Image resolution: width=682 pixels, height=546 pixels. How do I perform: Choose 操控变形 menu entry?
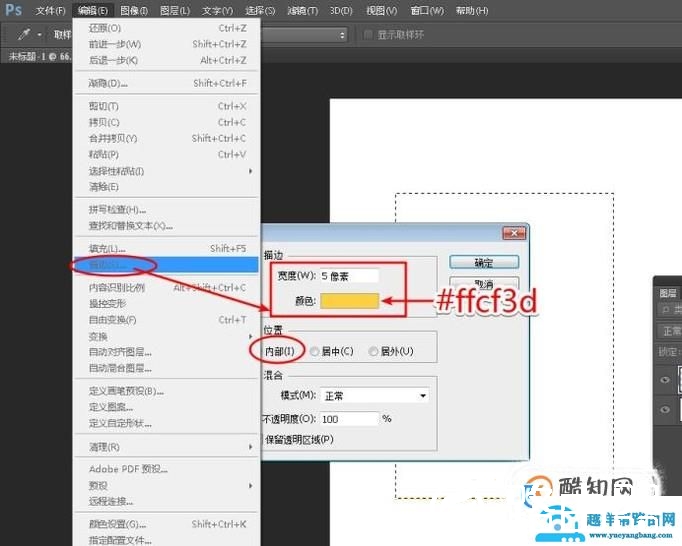[x=167, y=304]
